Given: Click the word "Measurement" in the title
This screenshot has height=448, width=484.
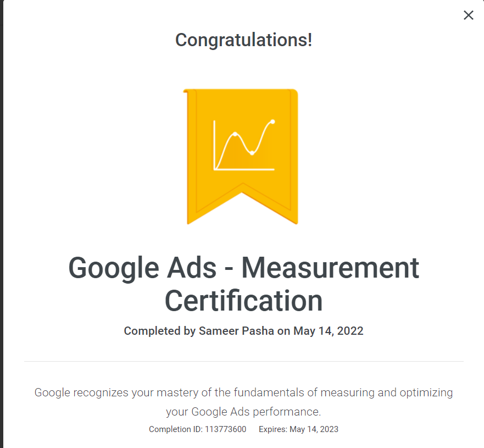Looking at the screenshot, I should point(330,269).
